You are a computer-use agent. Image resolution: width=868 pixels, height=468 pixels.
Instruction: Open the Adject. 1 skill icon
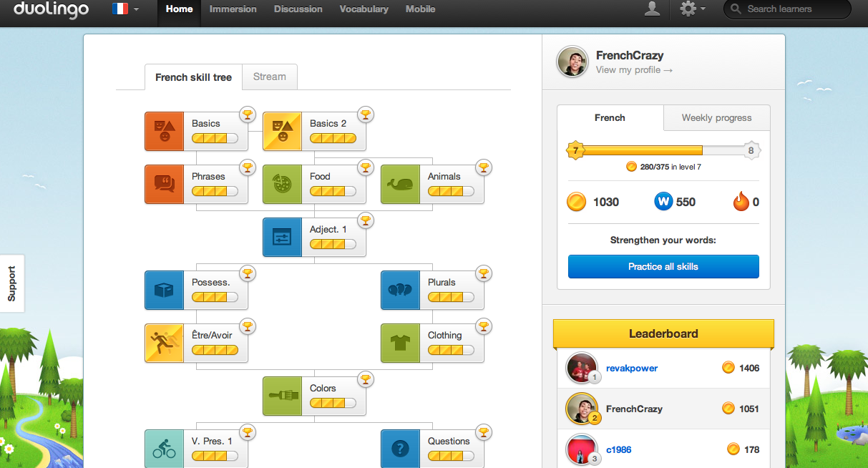point(282,237)
